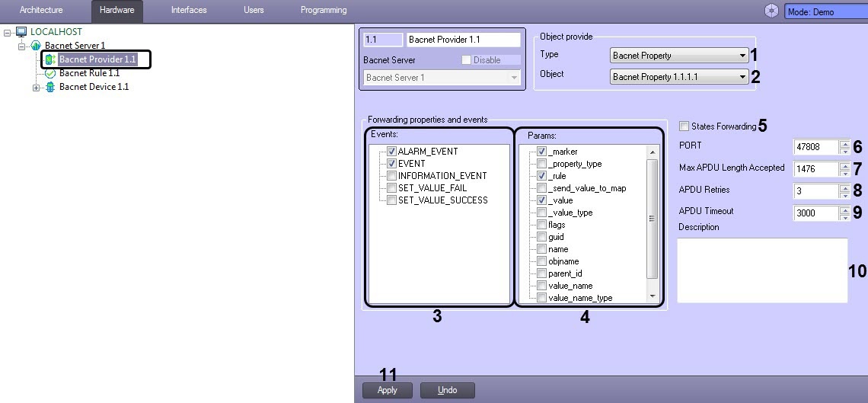Collapse the Bacnet Server 1 node
Image resolution: width=868 pixels, height=403 pixels.
point(22,46)
